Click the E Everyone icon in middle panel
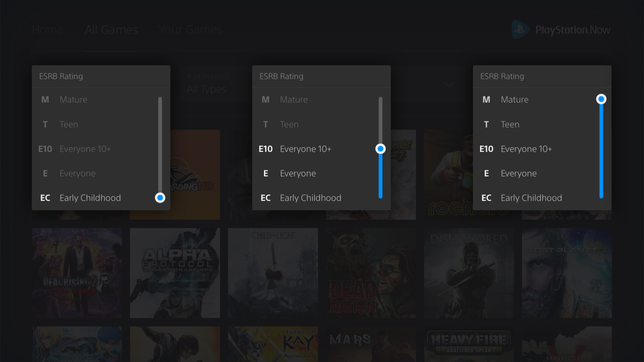Image resolution: width=644 pixels, height=362 pixels. click(265, 173)
